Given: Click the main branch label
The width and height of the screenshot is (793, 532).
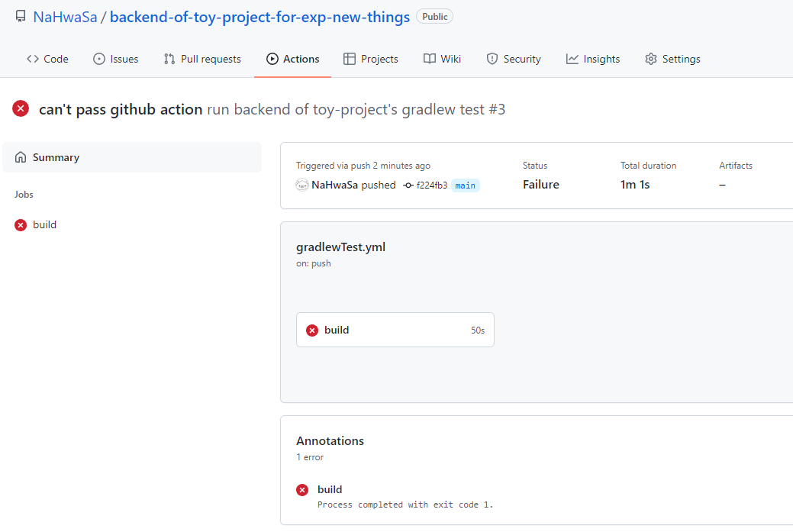Looking at the screenshot, I should click(466, 185).
